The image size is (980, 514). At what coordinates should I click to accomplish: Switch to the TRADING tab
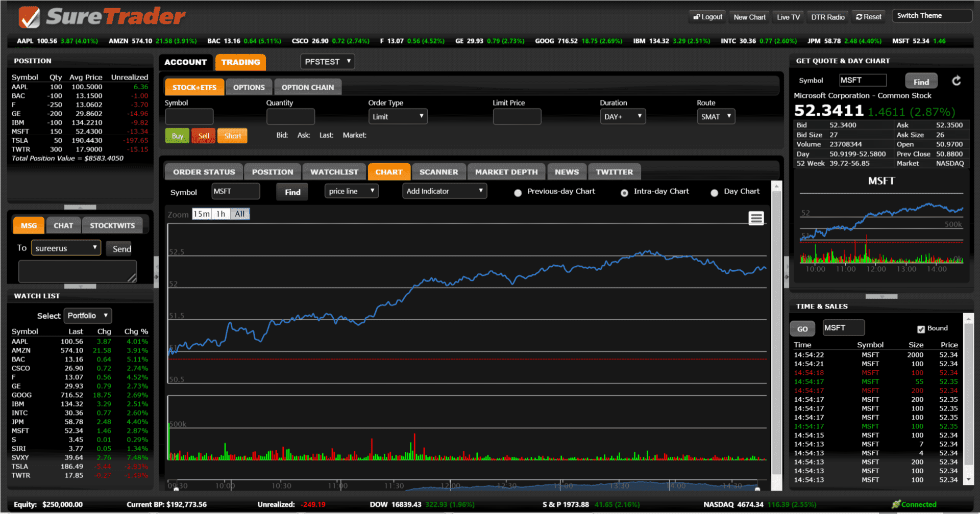[240, 62]
